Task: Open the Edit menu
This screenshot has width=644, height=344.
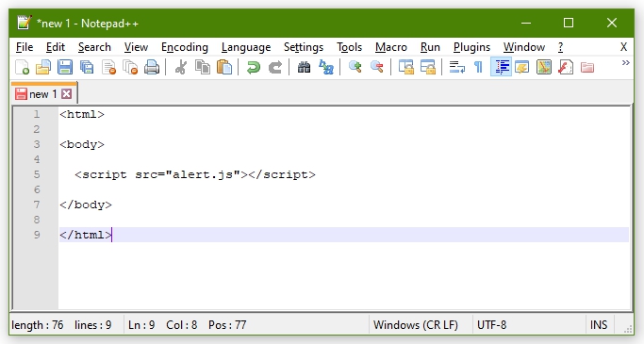Action: point(56,47)
